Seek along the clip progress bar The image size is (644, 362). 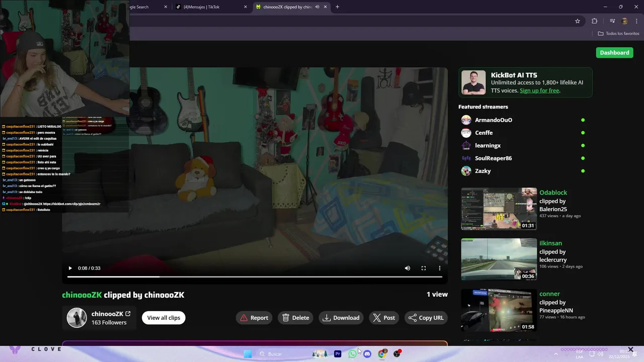(x=255, y=277)
